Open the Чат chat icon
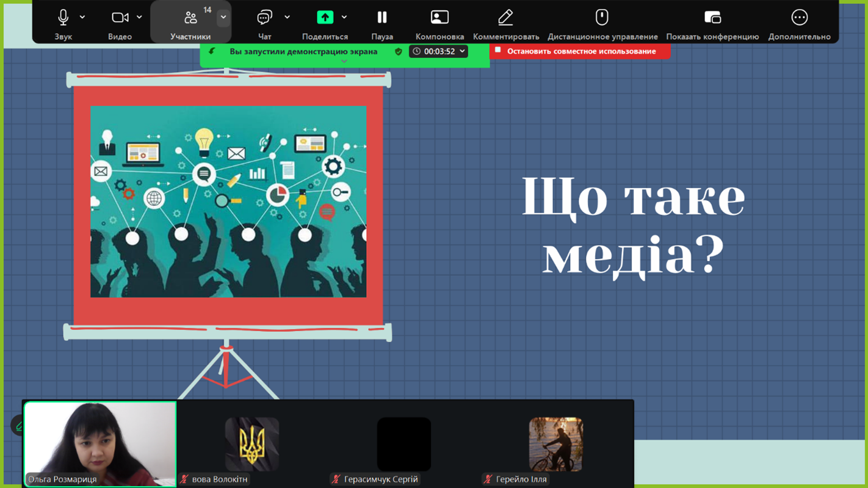Screen dimensions: 868x488 (264, 18)
